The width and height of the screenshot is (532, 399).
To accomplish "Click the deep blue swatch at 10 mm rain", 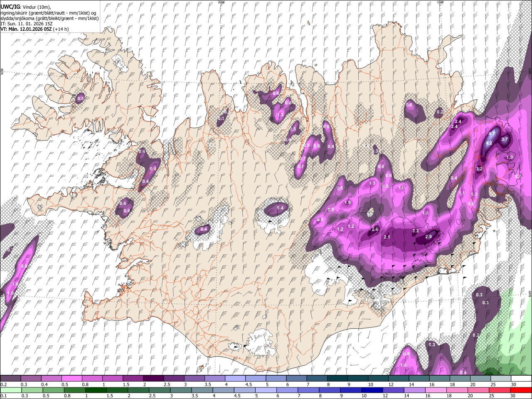I will click(372, 390).
